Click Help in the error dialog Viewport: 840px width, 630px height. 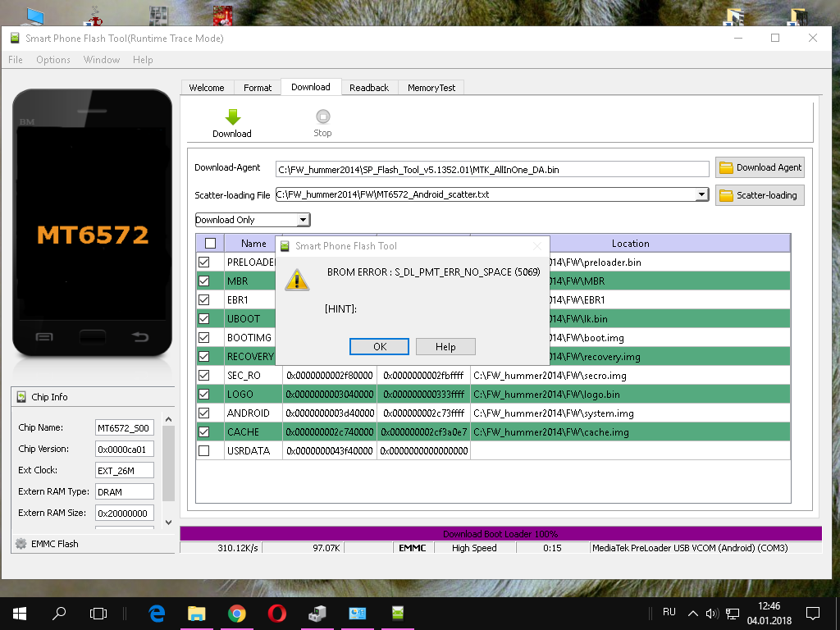pos(445,347)
